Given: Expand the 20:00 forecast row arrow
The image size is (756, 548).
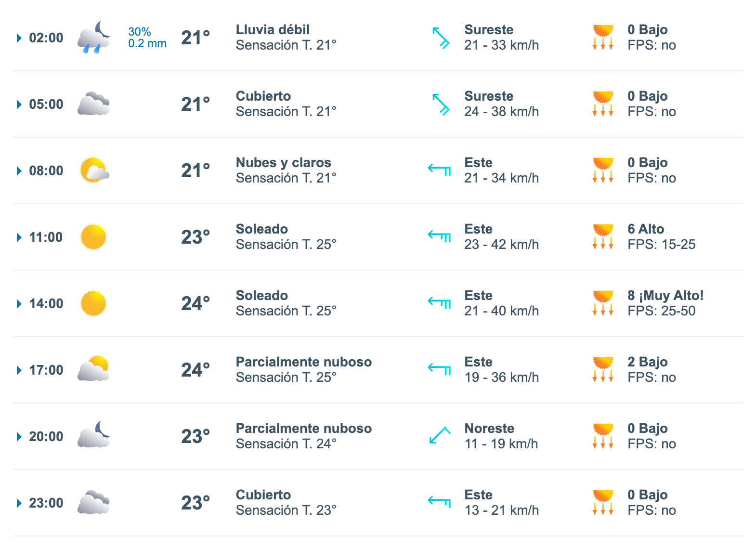Looking at the screenshot, I should (x=19, y=437).
